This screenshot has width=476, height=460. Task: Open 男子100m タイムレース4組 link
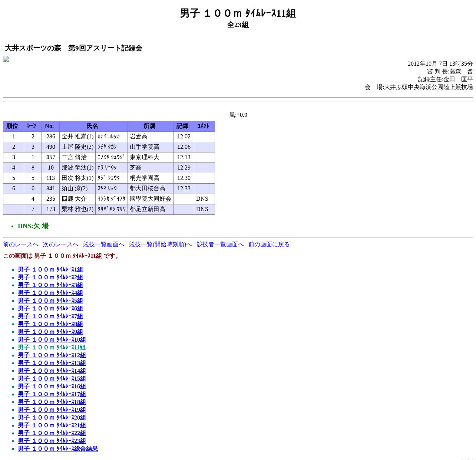(x=50, y=293)
